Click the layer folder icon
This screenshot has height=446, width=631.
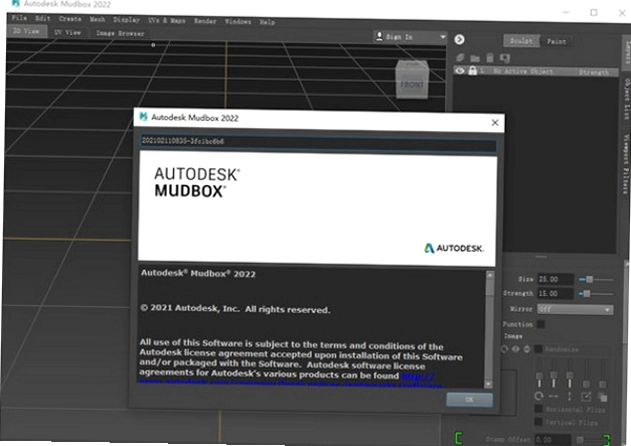tap(475, 58)
